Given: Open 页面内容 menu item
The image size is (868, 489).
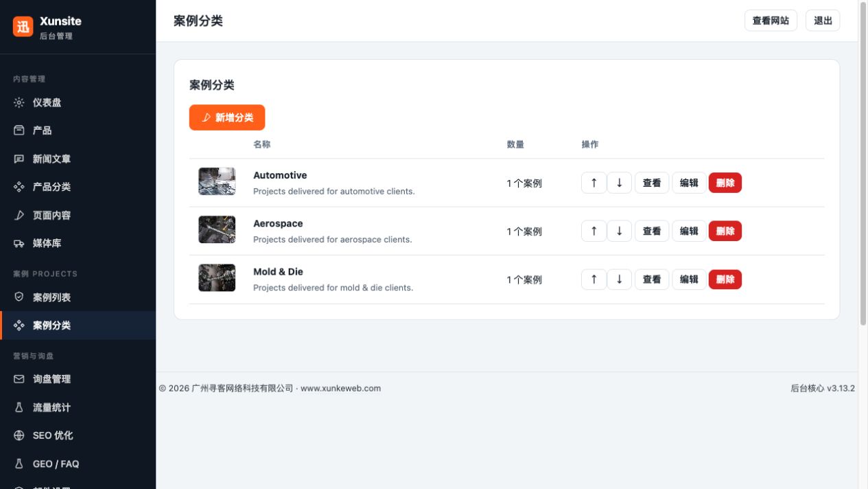Looking at the screenshot, I should (x=78, y=215).
